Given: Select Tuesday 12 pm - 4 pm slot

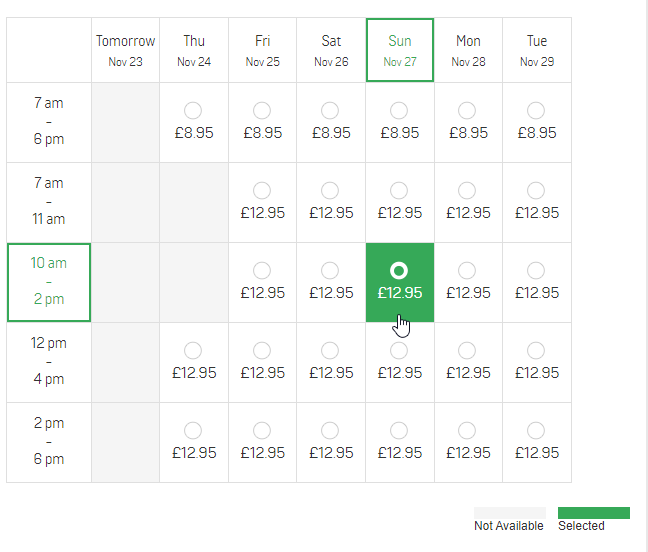Looking at the screenshot, I should tap(536, 350).
